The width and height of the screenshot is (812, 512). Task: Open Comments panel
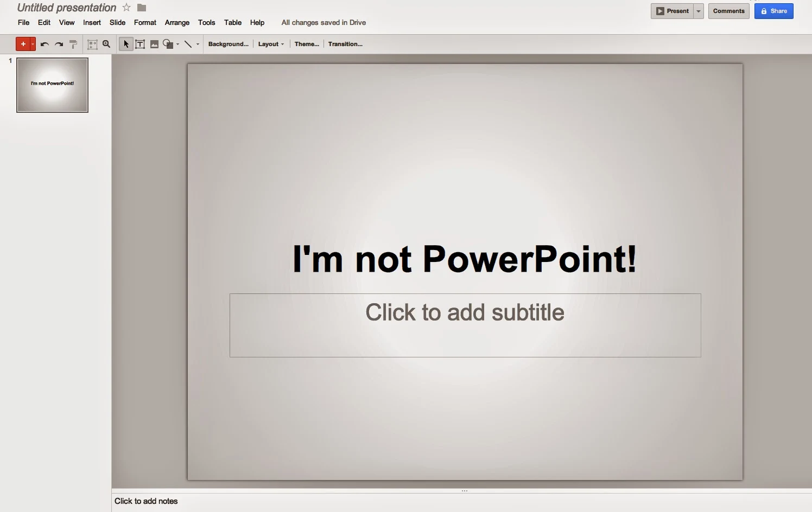tap(728, 11)
